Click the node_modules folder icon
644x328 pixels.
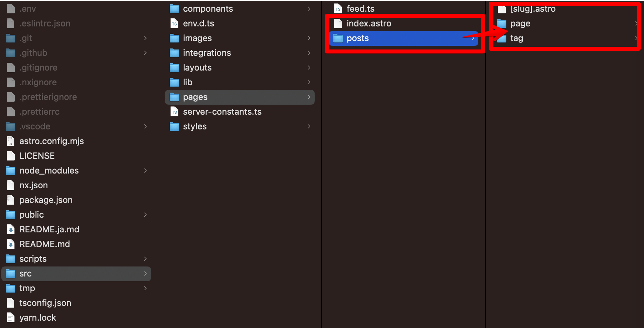pyautogui.click(x=11, y=171)
